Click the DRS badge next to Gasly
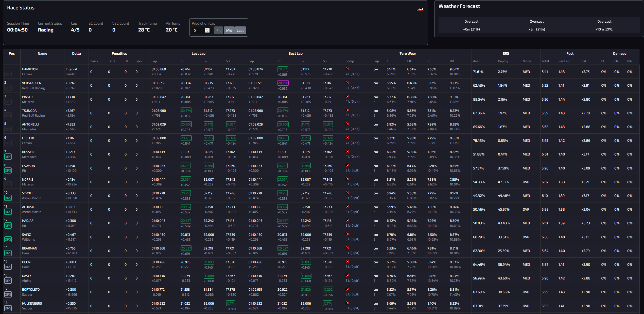This screenshot has height=314, width=644. point(8,281)
